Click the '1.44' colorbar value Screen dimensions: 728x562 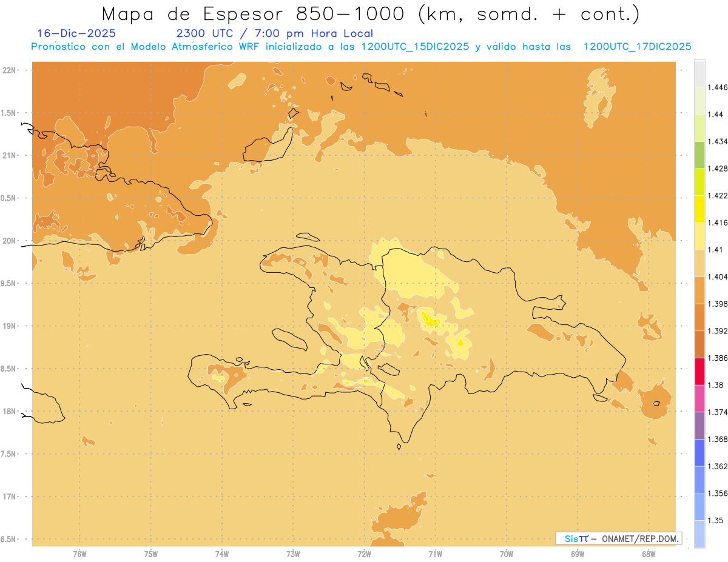716,114
